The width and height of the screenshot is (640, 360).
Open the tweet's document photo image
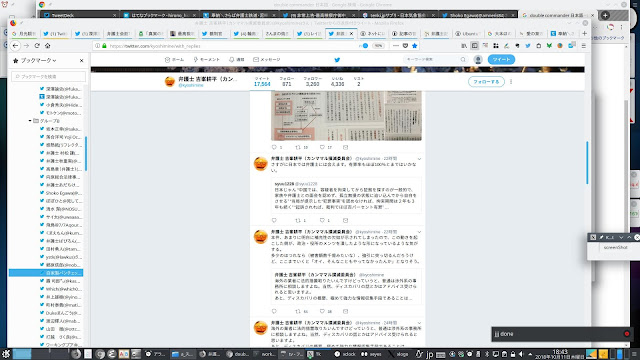pyautogui.click(x=346, y=116)
